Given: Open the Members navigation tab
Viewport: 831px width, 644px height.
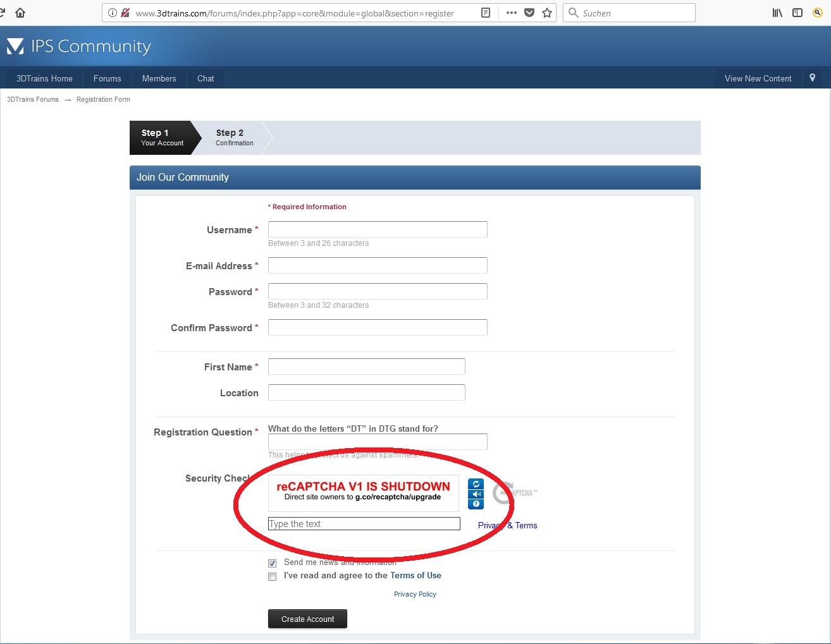Looking at the screenshot, I should point(159,78).
